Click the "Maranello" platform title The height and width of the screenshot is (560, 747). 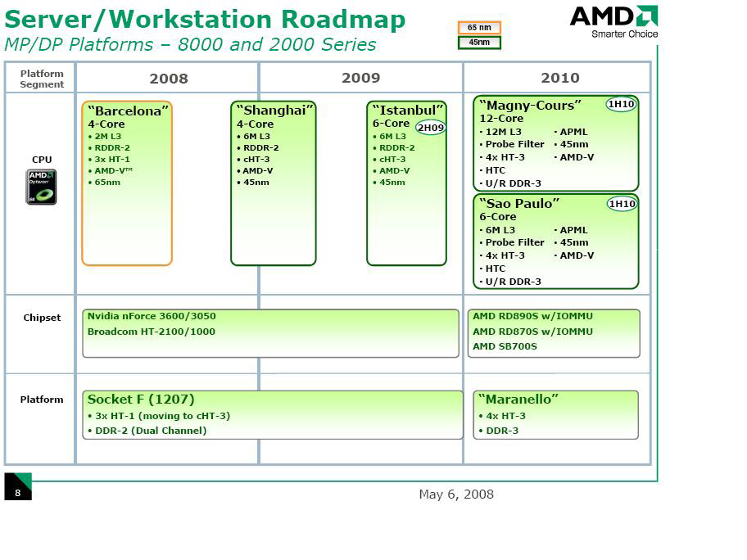(x=518, y=399)
